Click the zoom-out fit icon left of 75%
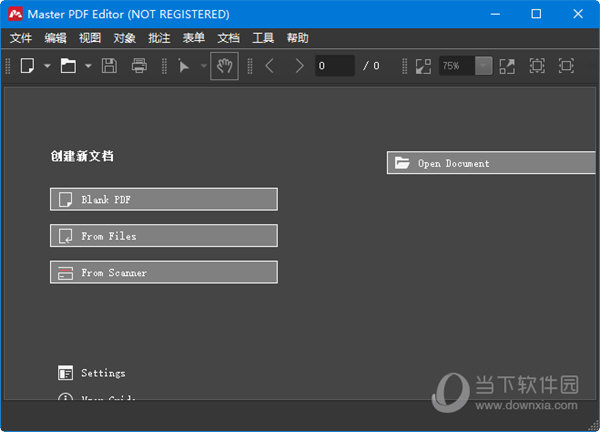Viewport: 600px width, 432px height. click(x=423, y=66)
